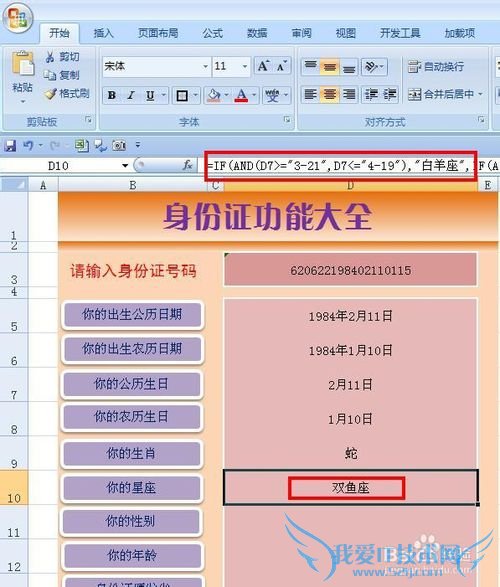Click the select-all corner of sheet
This screenshot has width=500, height=587.
(x=14, y=184)
